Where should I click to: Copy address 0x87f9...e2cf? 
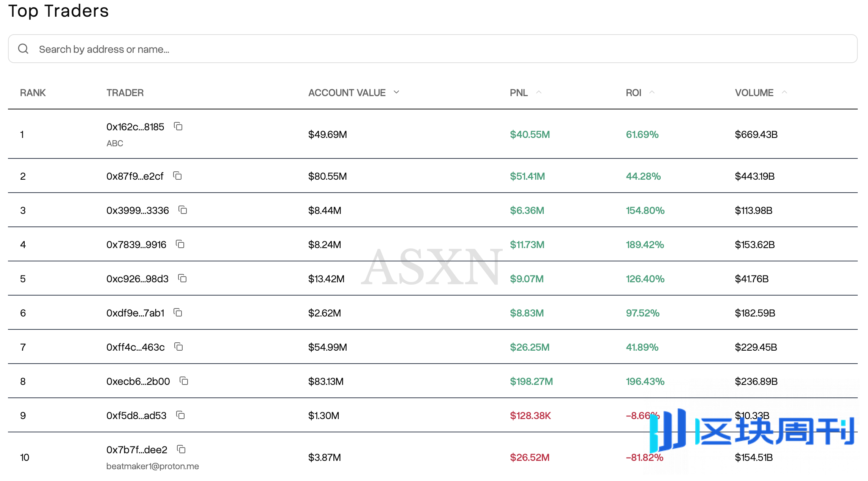point(177,176)
